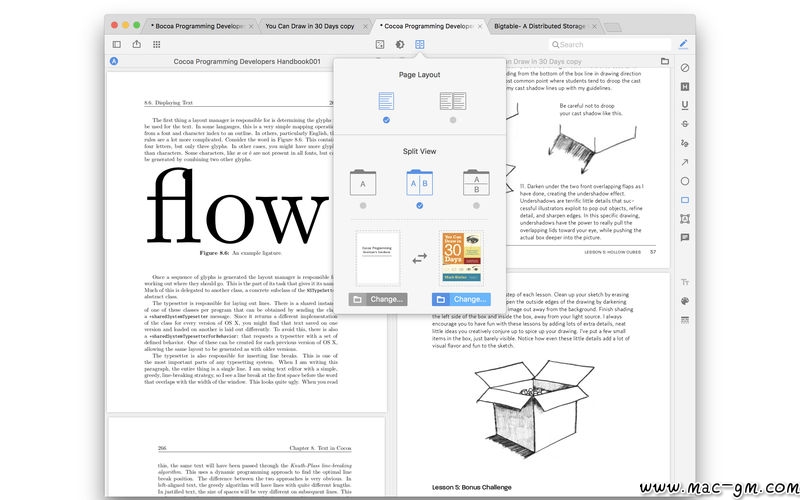Activate the circle shape tool
This screenshot has height=500, width=800.
point(685,181)
